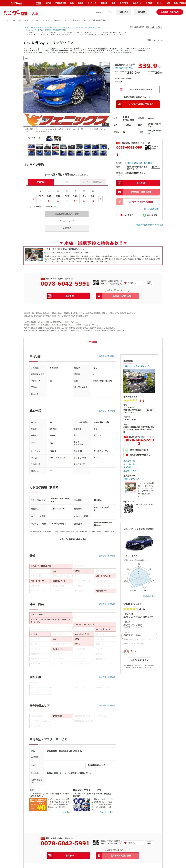186x868 pixels.
Task: Open お気に入り in the header
Action: [124, 12]
